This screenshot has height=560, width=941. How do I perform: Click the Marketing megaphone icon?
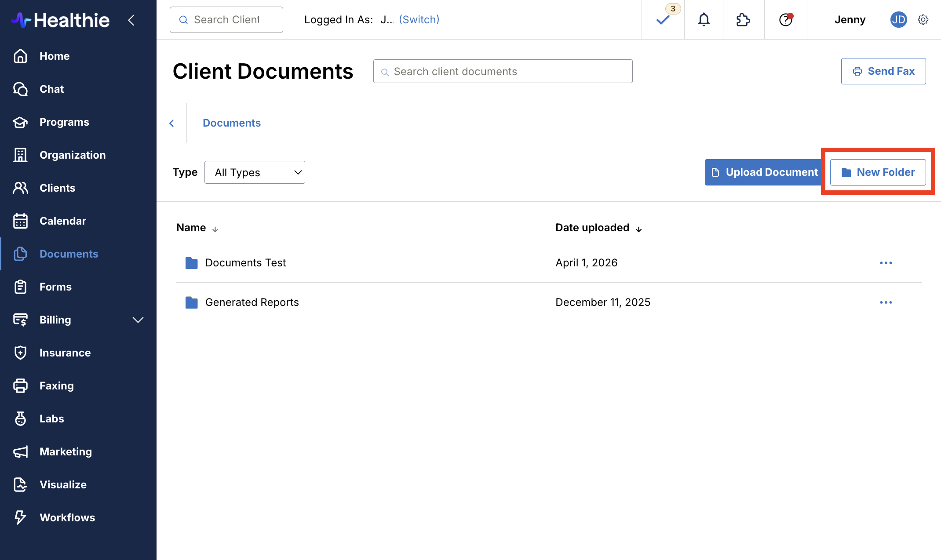pyautogui.click(x=20, y=451)
